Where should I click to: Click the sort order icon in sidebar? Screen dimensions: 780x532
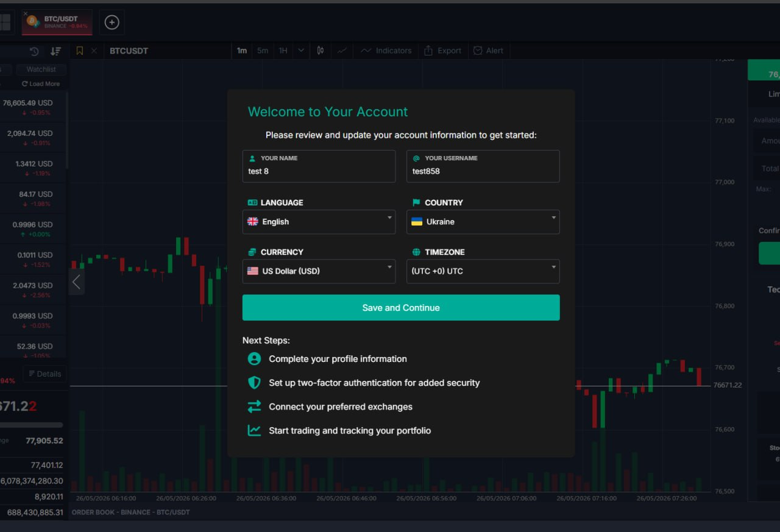click(x=55, y=51)
